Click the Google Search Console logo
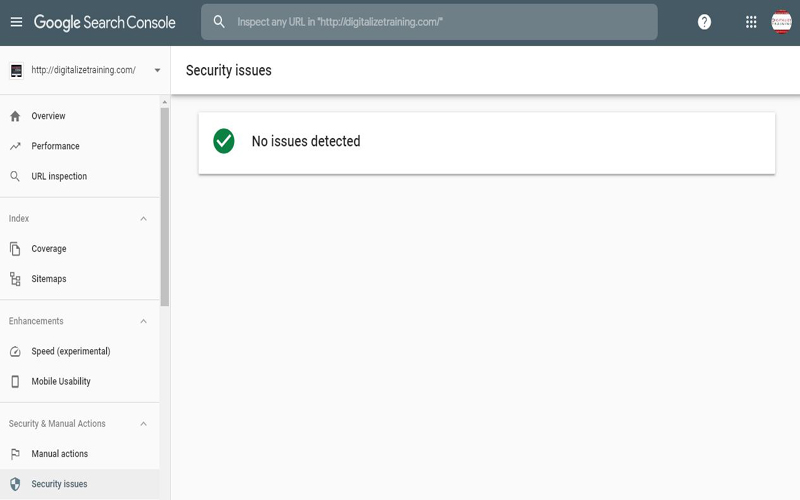The height and width of the screenshot is (500, 800). tap(105, 22)
